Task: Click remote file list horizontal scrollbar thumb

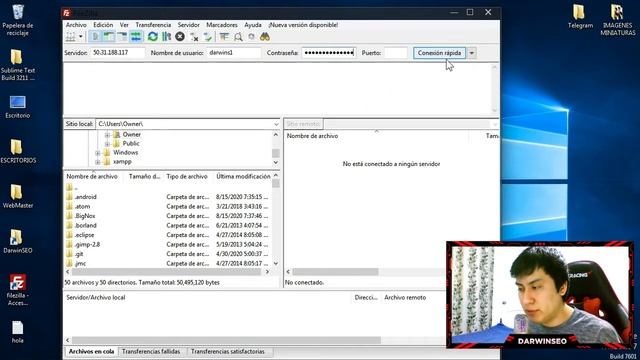Action: coord(335,272)
